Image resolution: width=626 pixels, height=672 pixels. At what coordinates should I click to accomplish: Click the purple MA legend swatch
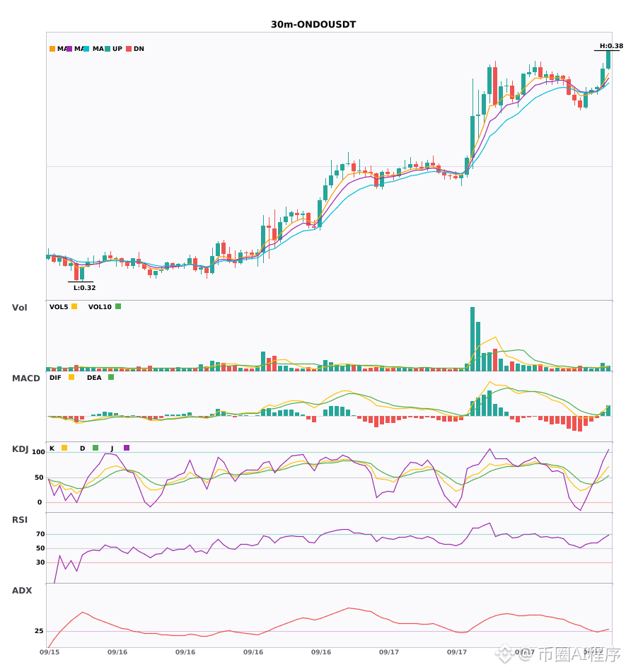(69, 49)
